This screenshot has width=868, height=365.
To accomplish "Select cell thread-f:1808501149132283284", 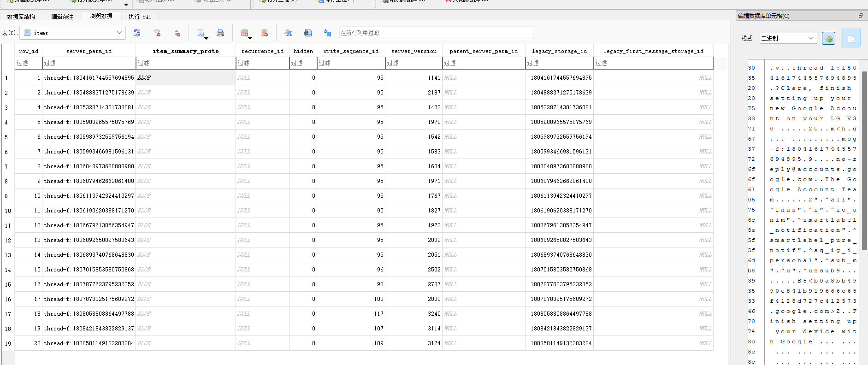I will 89,343.
